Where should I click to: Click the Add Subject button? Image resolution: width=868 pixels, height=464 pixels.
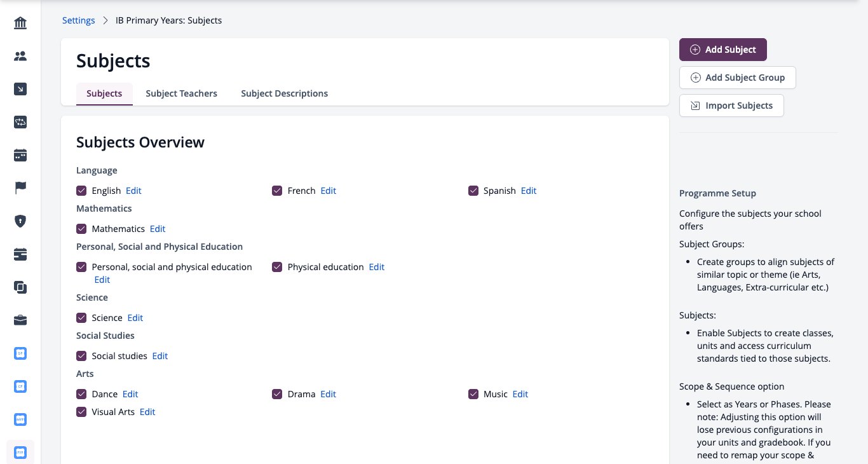[723, 50]
